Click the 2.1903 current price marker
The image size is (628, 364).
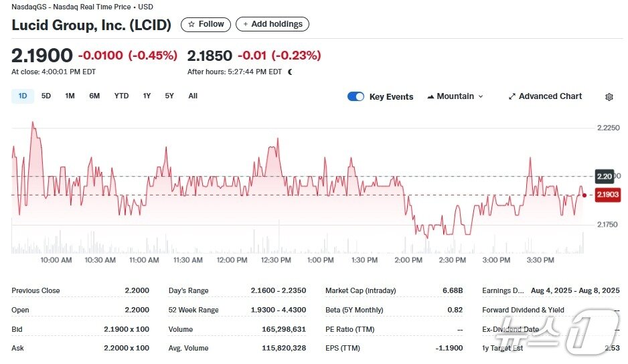(x=605, y=195)
